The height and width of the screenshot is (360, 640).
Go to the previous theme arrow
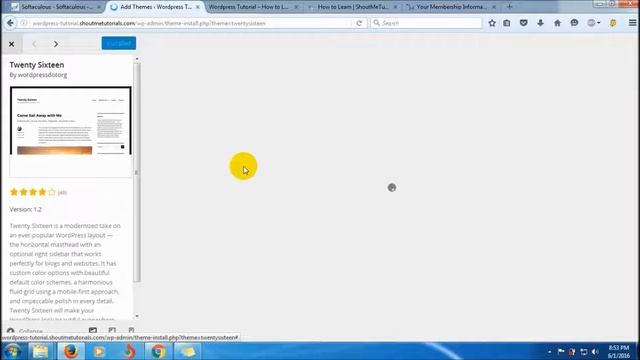click(x=34, y=44)
